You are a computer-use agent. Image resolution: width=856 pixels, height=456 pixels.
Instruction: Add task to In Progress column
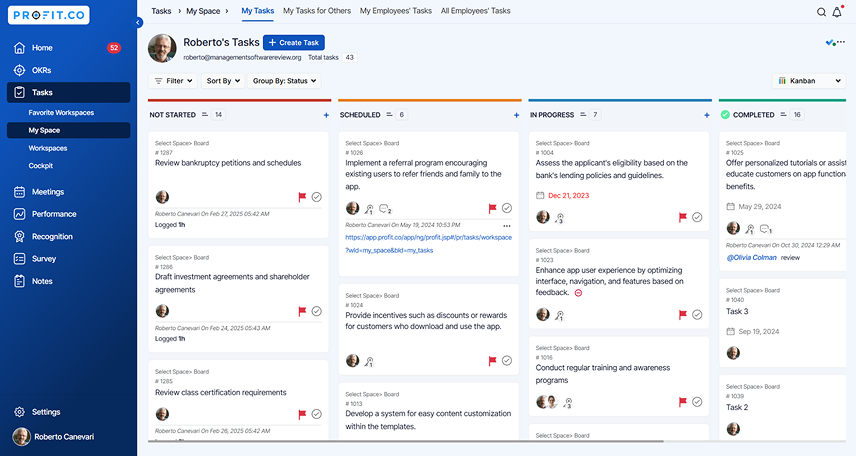click(x=706, y=115)
